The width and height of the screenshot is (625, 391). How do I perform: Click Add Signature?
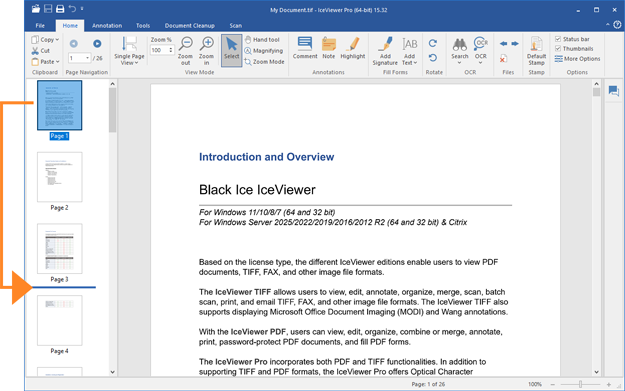click(385, 51)
